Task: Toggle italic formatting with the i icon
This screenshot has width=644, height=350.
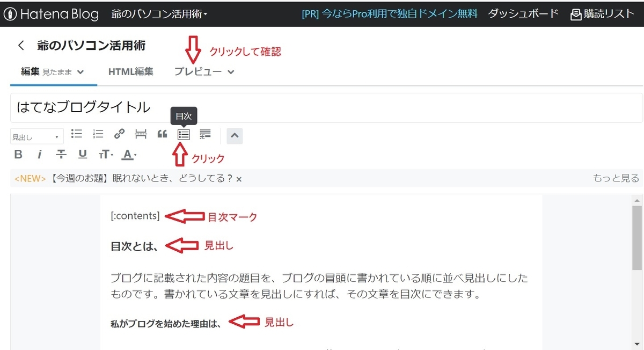Action: pos(40,154)
